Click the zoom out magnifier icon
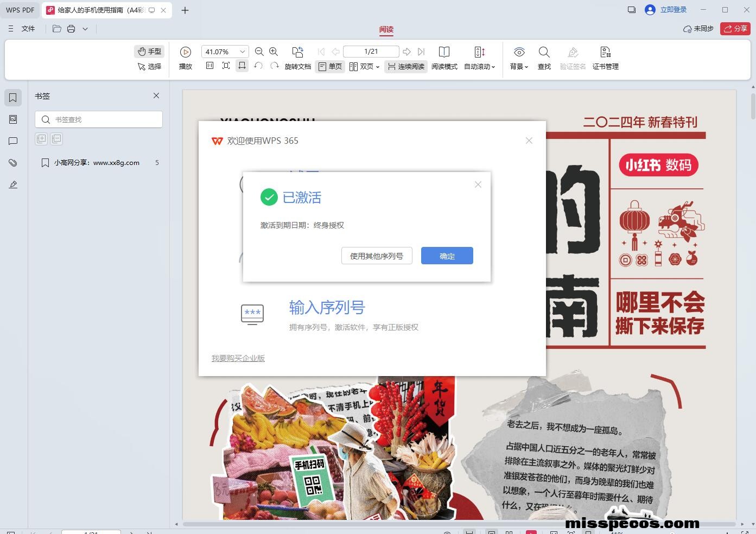The height and width of the screenshot is (534, 756). [259, 52]
